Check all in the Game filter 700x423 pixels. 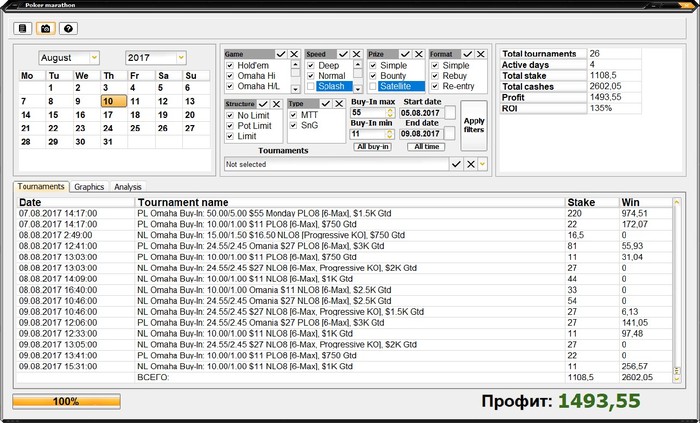coord(281,54)
